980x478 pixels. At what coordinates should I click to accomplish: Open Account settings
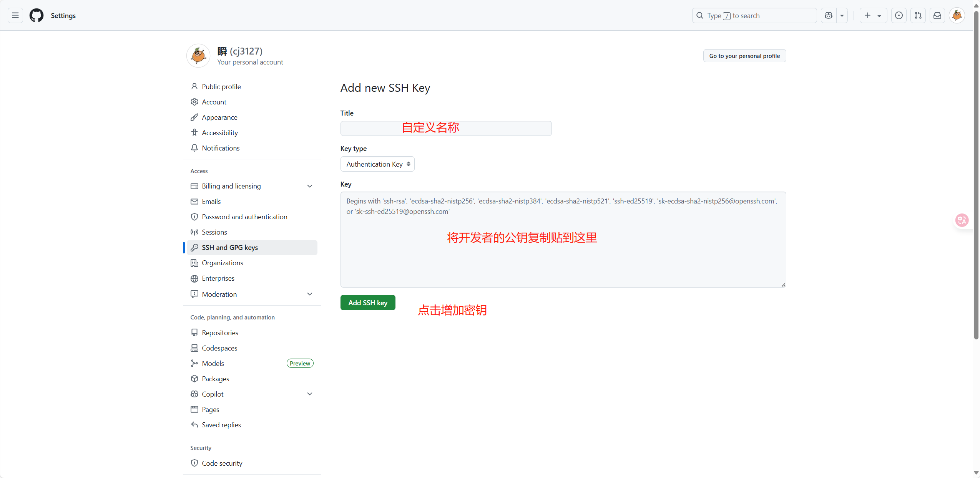tap(252, 102)
